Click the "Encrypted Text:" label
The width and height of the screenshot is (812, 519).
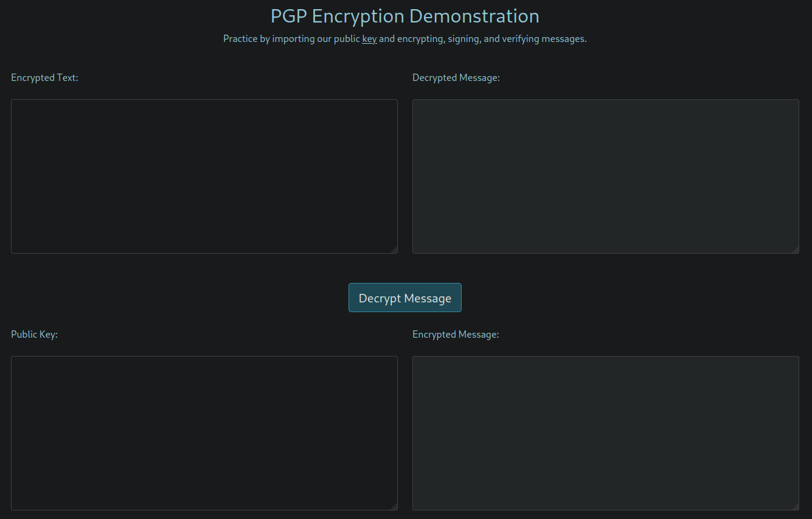click(x=44, y=78)
